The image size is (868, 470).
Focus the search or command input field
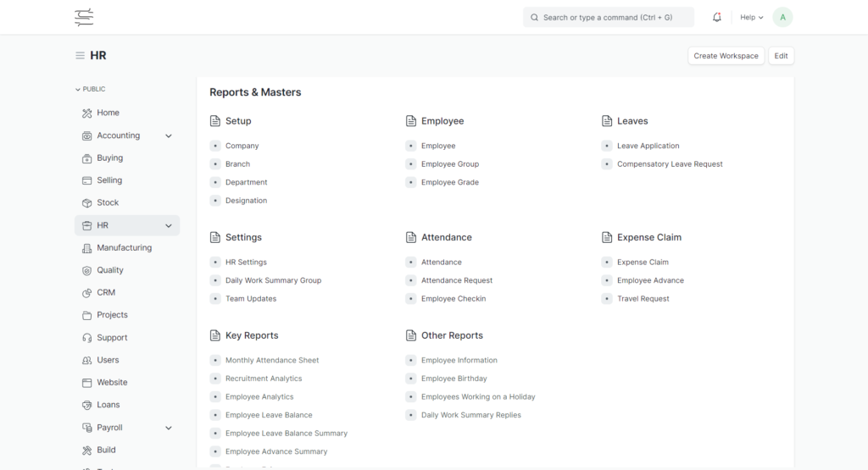coord(609,17)
